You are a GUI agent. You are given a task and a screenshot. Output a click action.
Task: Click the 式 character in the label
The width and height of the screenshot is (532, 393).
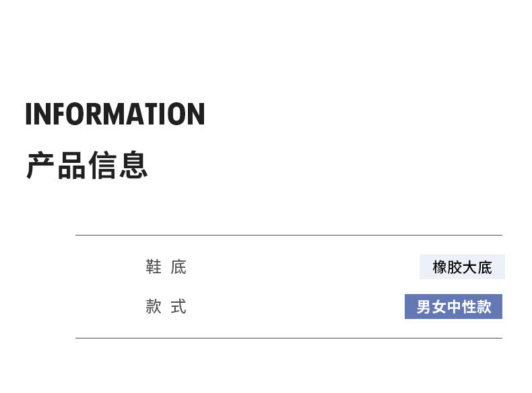178,307
